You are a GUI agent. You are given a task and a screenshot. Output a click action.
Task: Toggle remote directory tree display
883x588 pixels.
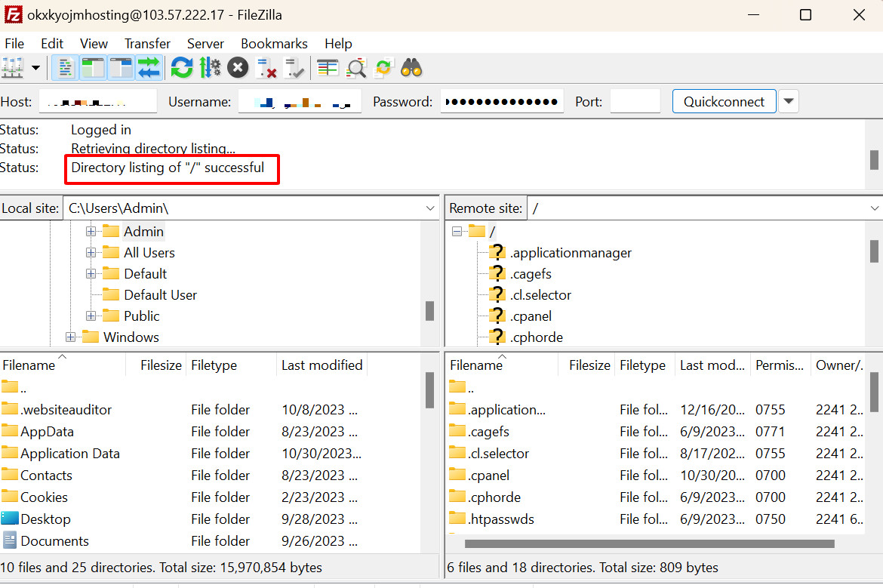[x=121, y=68]
